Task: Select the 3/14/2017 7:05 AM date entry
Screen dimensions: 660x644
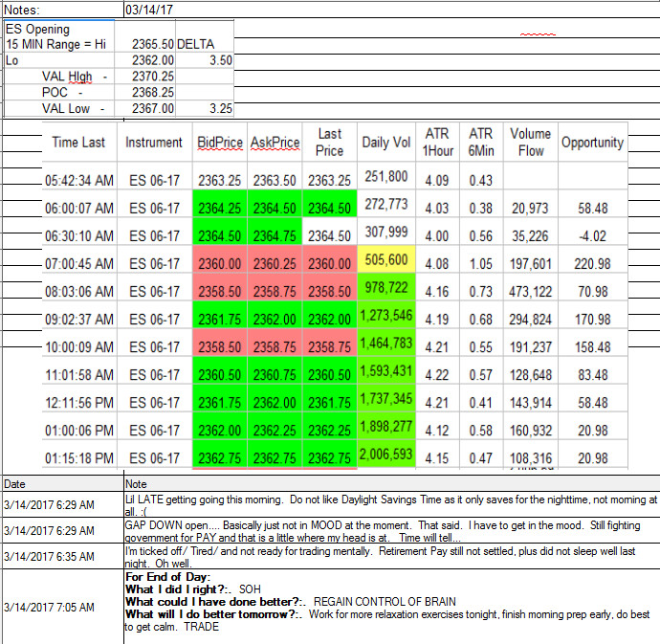Action: point(63,607)
